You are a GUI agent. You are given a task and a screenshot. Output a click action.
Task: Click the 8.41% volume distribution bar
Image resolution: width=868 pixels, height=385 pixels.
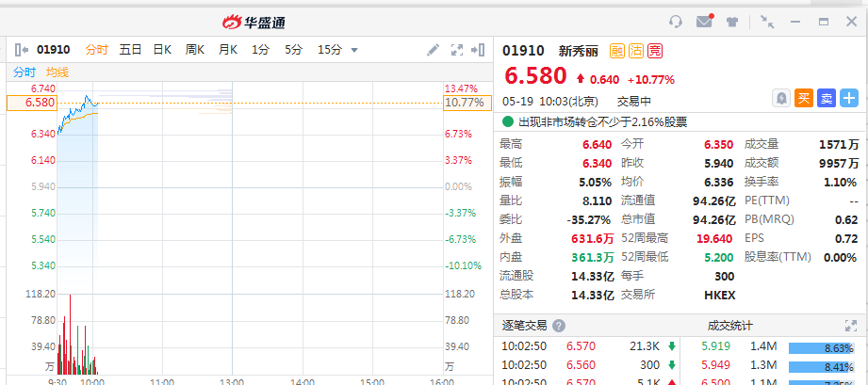(x=824, y=367)
